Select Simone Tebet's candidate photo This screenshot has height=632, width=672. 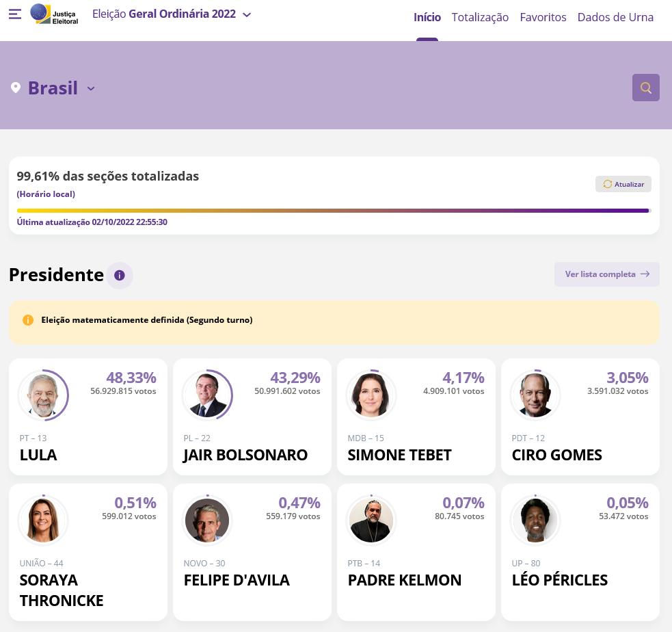click(371, 395)
